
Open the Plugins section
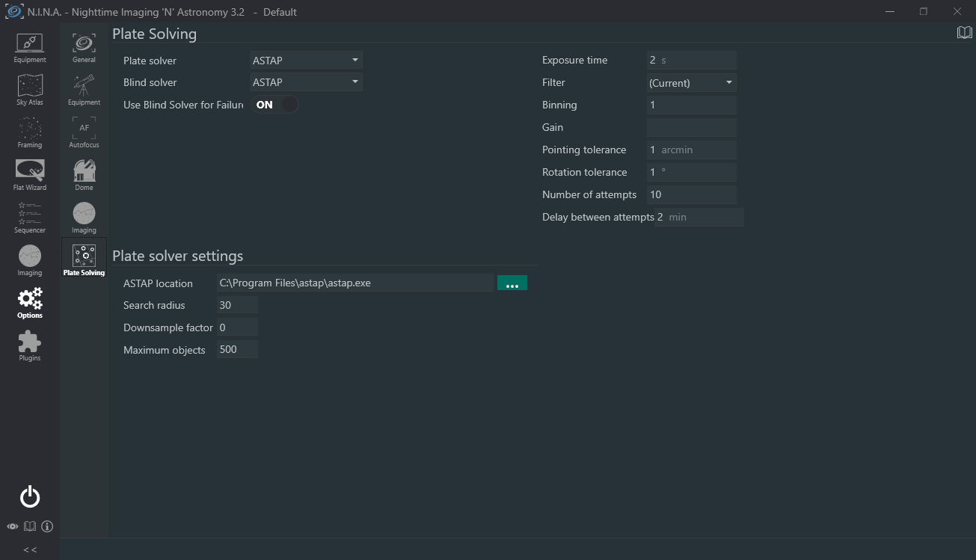pyautogui.click(x=30, y=346)
